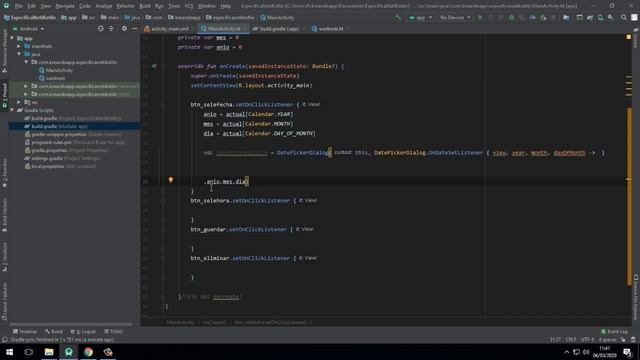Open the Event Log
This screenshot has width=640, height=360.
tap(615, 331)
